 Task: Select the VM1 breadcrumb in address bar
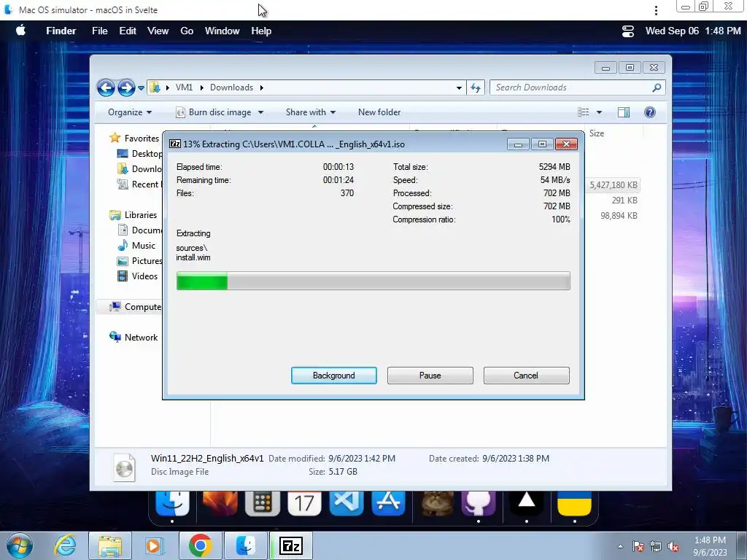click(x=184, y=87)
